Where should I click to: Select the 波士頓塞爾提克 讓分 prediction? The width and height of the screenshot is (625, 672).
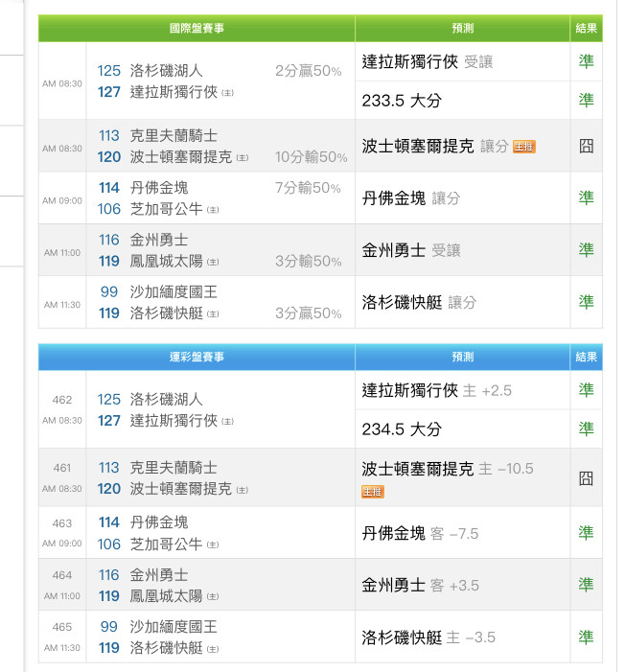click(x=435, y=146)
